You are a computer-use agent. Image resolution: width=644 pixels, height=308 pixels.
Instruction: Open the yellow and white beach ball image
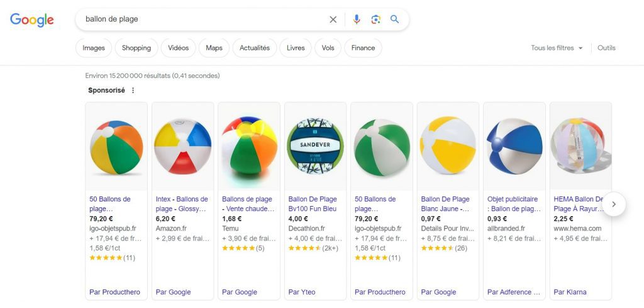448,147
